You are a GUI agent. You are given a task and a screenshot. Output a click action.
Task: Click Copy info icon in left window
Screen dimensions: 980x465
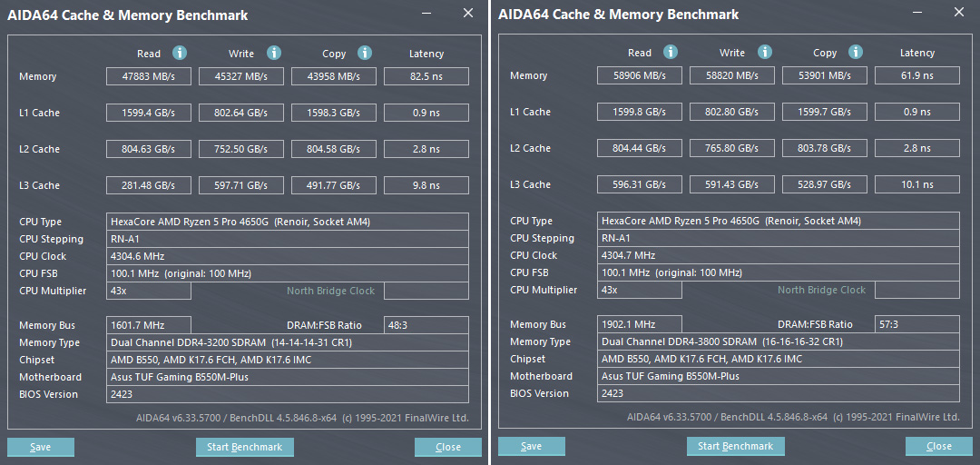pyautogui.click(x=365, y=53)
